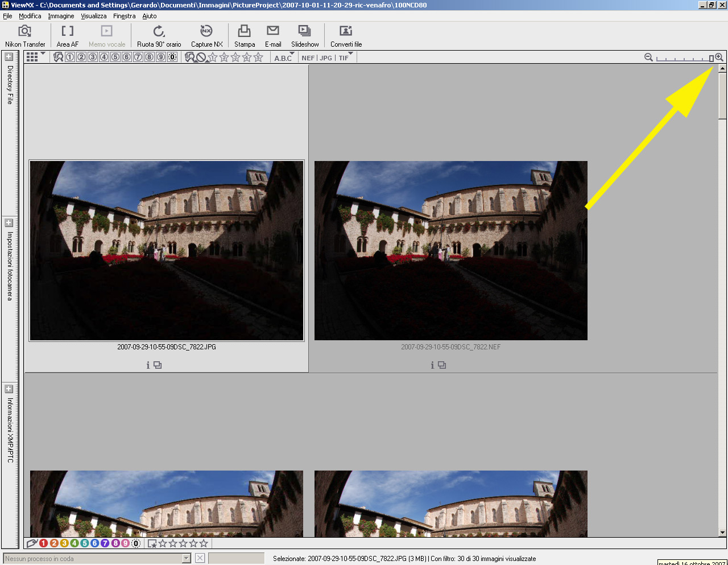Select the 2007-09-29-10-55-09DSC_7822.NEF thumbnail
This screenshot has width=728, height=565.
tap(451, 251)
